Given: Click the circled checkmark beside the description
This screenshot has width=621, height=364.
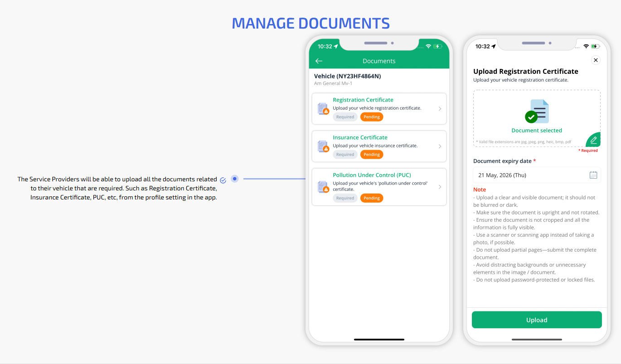Looking at the screenshot, I should (223, 180).
